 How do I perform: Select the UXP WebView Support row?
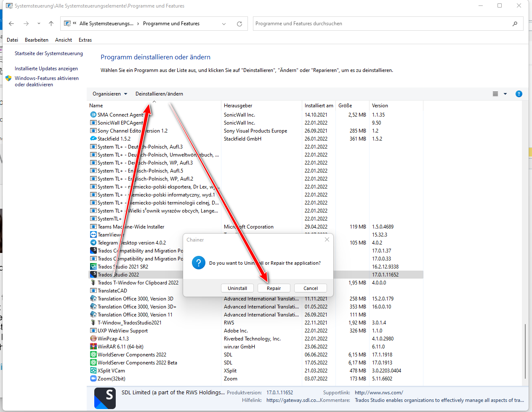[256, 330]
